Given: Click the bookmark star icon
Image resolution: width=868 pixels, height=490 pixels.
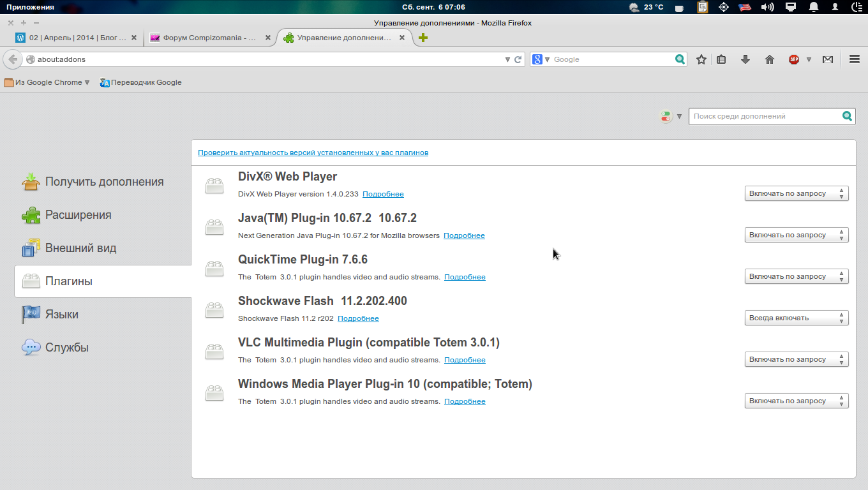Looking at the screenshot, I should tap(701, 59).
